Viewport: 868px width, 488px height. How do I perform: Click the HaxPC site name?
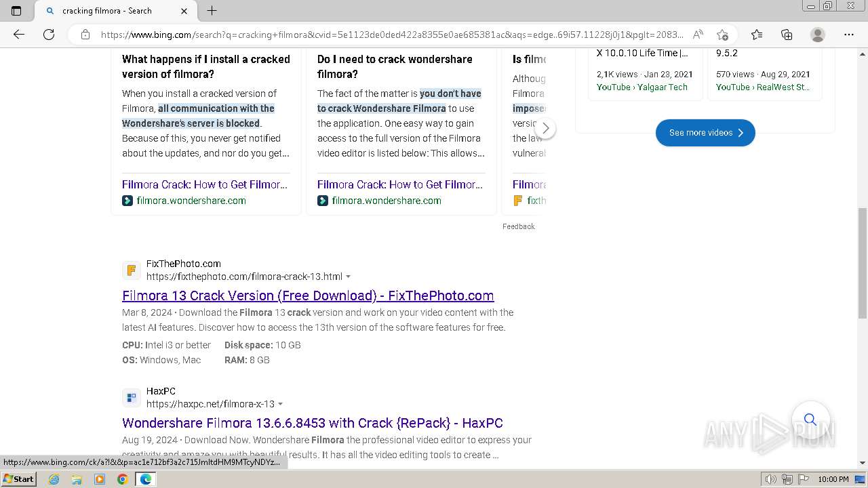coord(161,391)
